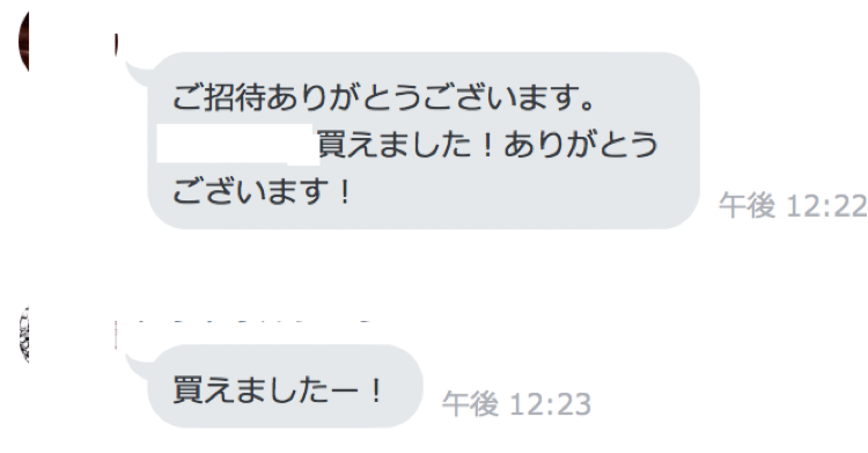Click the white redacted box in the first message
The image size is (868, 453).
tap(238, 145)
